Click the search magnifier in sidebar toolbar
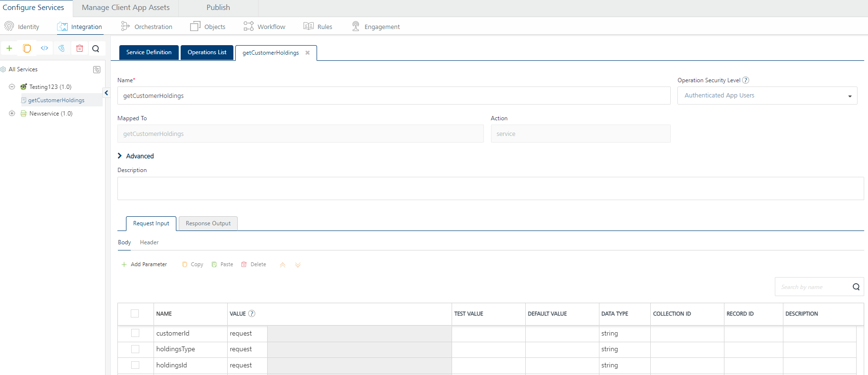Screen dimensions: 868x375 click(96, 48)
